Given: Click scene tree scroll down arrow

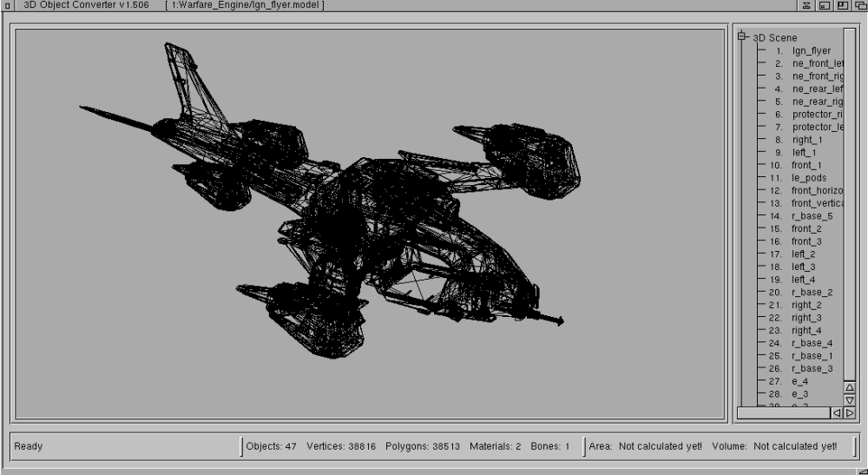Looking at the screenshot, I should click(850, 399).
